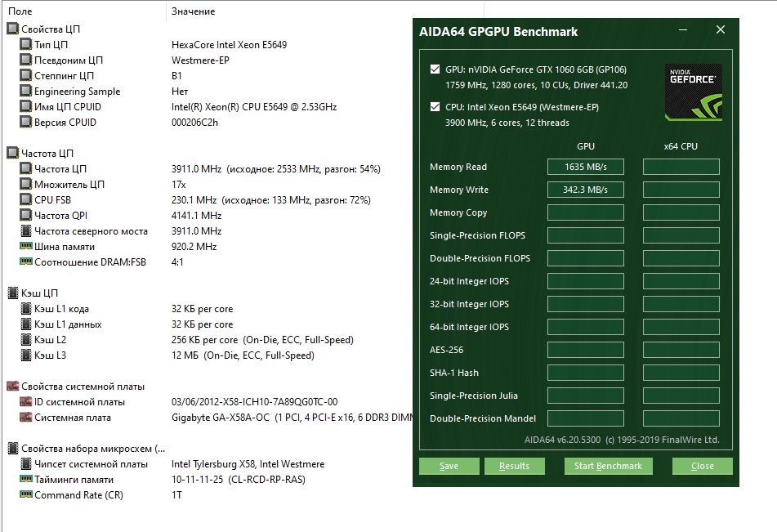The height and width of the screenshot is (532, 777).
Task: Click the value HexaCore Intel Xeon E5649
Action: [229, 45]
